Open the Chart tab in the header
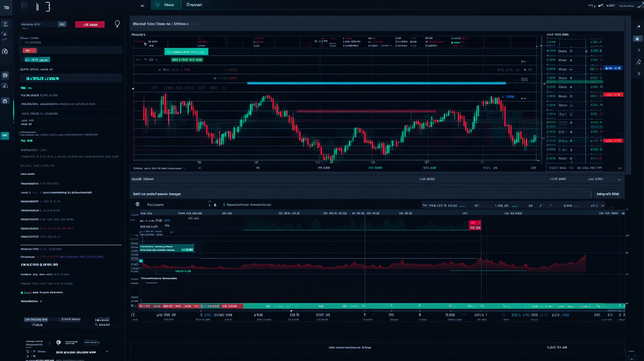This screenshot has width=644, height=361. [x=195, y=5]
